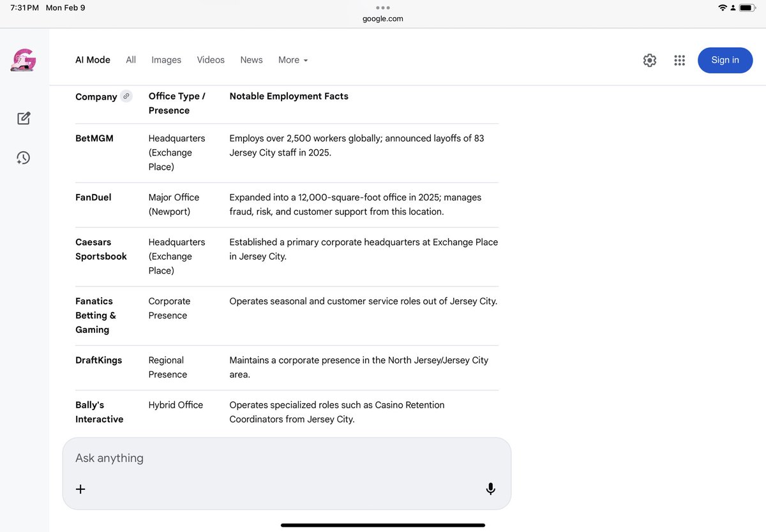The image size is (766, 532).
Task: Click the BetMGM company cell
Action: coord(94,138)
